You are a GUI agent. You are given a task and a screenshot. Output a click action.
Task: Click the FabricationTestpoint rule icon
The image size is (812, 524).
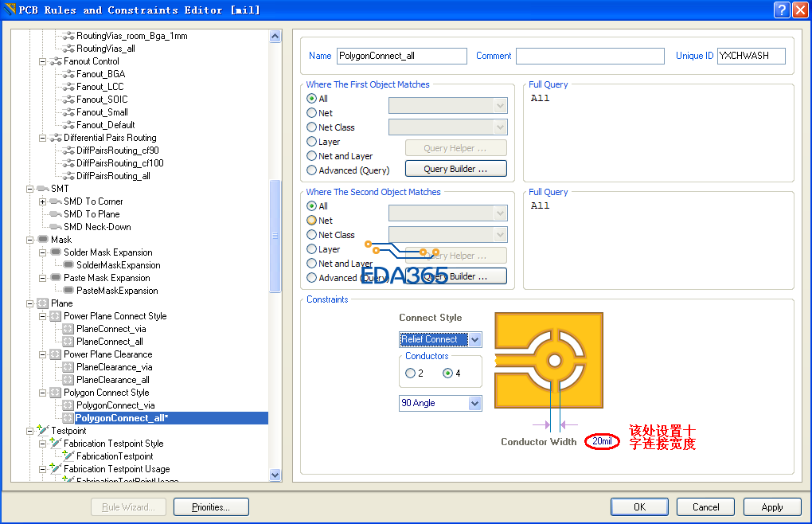point(68,456)
